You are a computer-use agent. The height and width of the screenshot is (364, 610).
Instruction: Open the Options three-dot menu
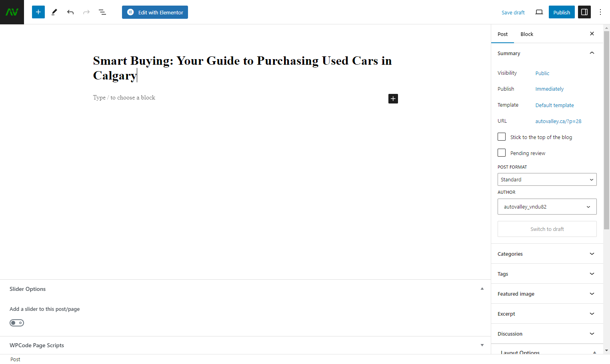(600, 12)
